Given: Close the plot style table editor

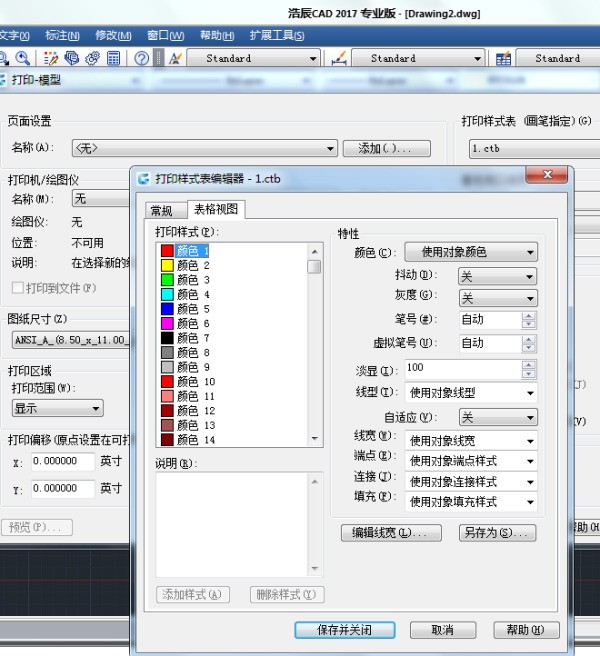Looking at the screenshot, I should [546, 174].
